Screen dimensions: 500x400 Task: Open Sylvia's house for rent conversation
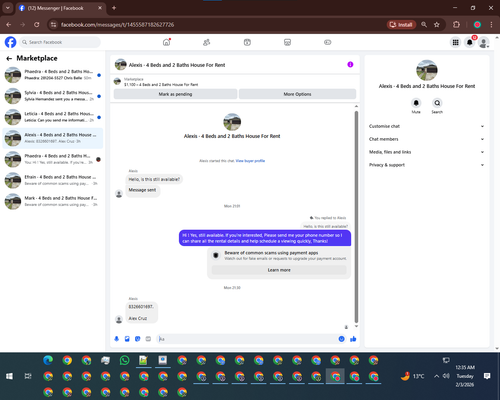[x=53, y=96]
